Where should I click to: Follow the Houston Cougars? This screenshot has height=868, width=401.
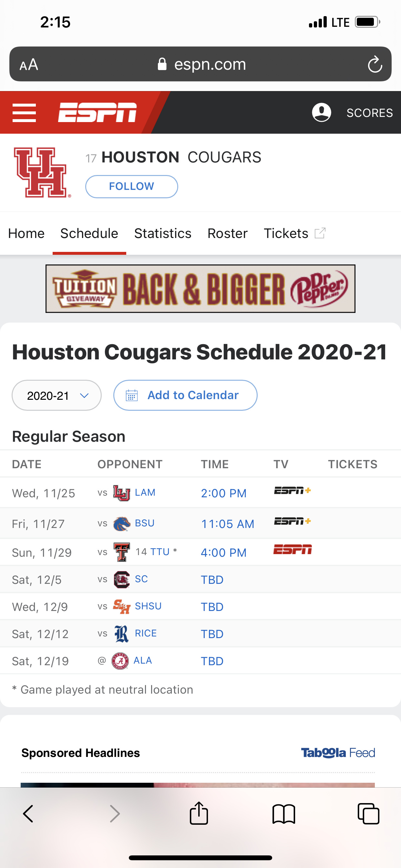[131, 186]
